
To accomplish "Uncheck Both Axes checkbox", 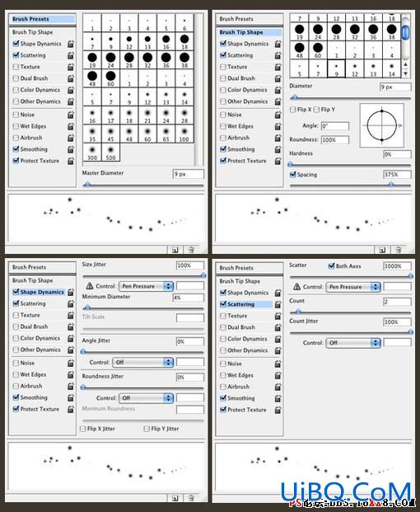I will [332, 266].
